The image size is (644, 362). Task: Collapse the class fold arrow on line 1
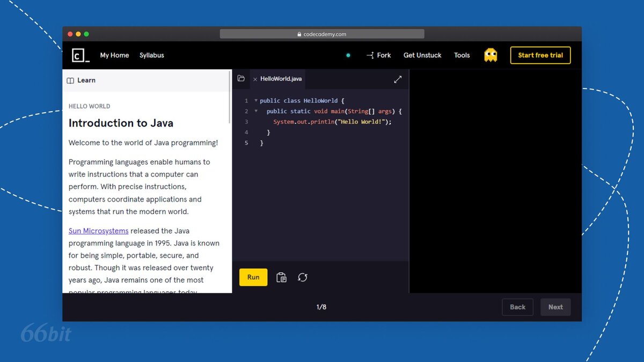pos(256,100)
